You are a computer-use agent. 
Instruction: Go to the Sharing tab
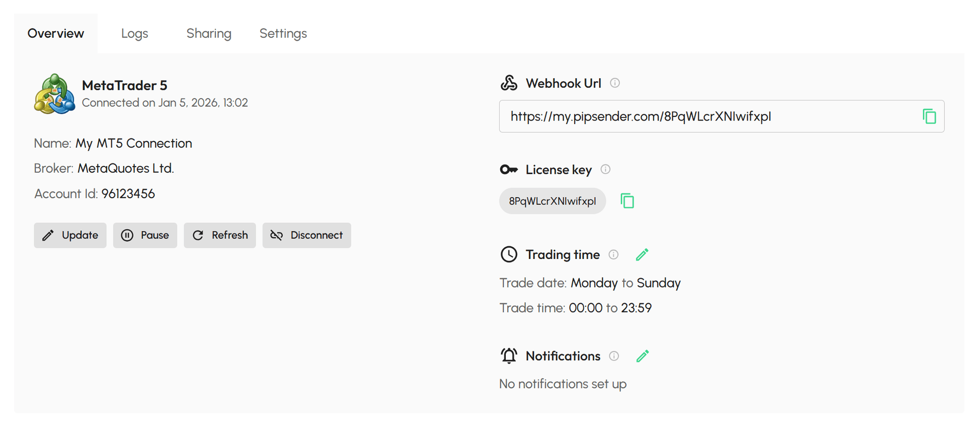(x=209, y=34)
